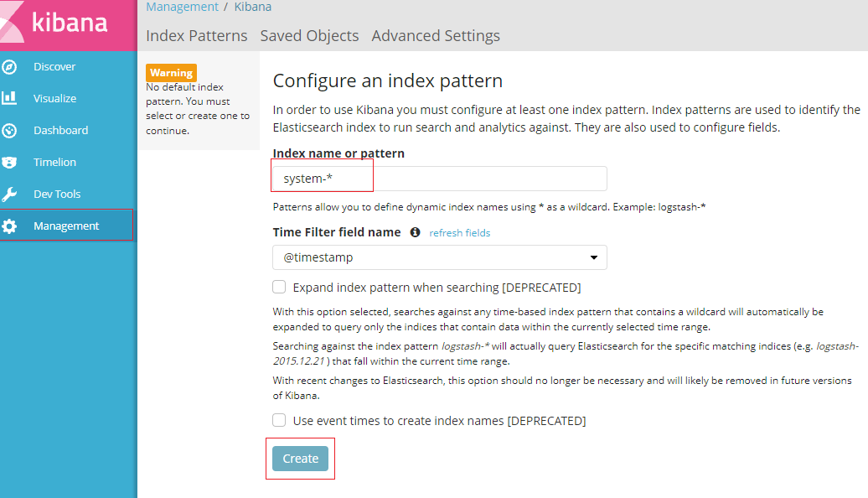Click the Visualize bar chart icon

click(x=10, y=98)
